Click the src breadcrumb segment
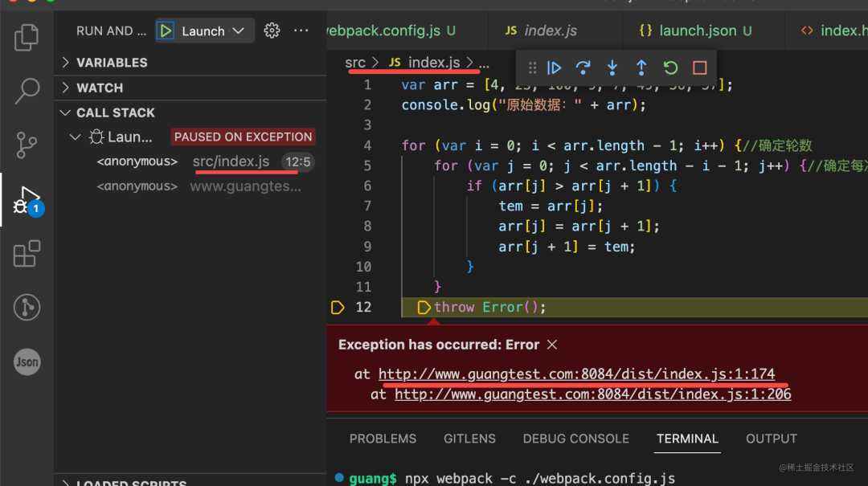This screenshot has height=486, width=868. tap(355, 63)
